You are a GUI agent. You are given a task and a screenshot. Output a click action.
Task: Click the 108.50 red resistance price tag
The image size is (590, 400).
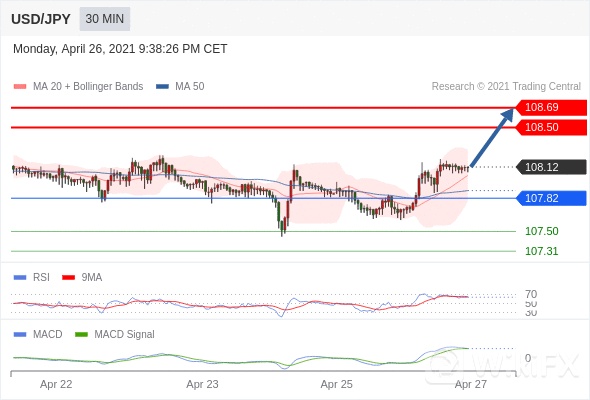(551, 127)
